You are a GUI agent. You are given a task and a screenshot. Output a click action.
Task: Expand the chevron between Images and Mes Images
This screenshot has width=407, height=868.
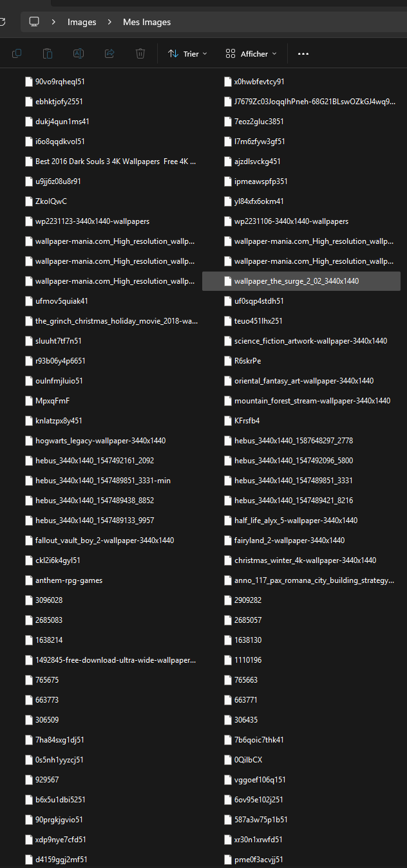(110, 22)
